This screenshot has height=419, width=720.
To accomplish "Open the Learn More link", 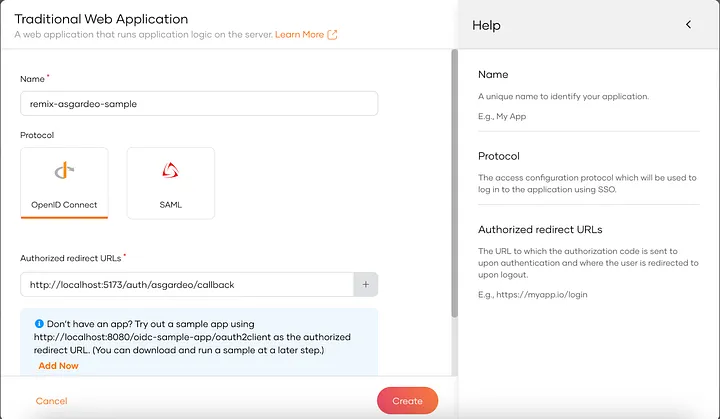I will 299,34.
